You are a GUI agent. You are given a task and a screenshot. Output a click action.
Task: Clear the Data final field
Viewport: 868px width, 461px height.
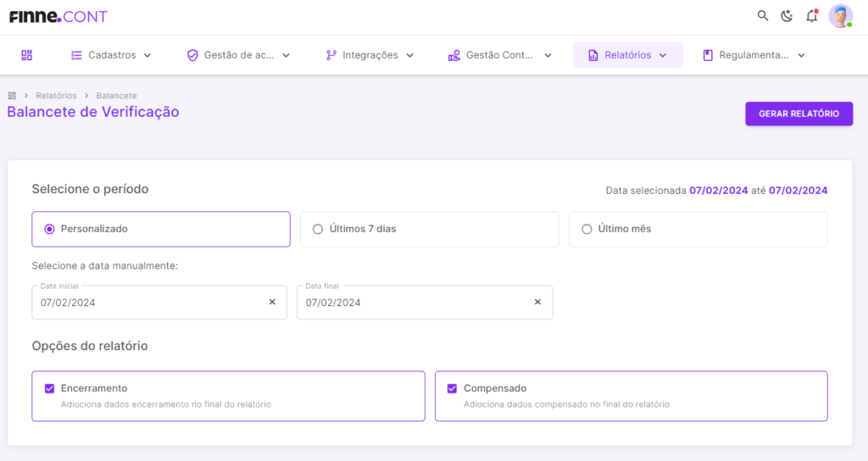coord(537,303)
